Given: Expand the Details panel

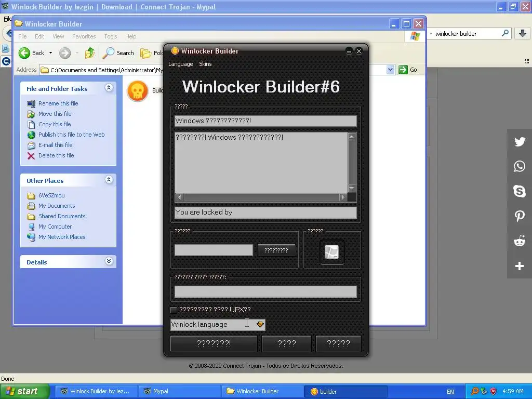Looking at the screenshot, I should point(109,261).
